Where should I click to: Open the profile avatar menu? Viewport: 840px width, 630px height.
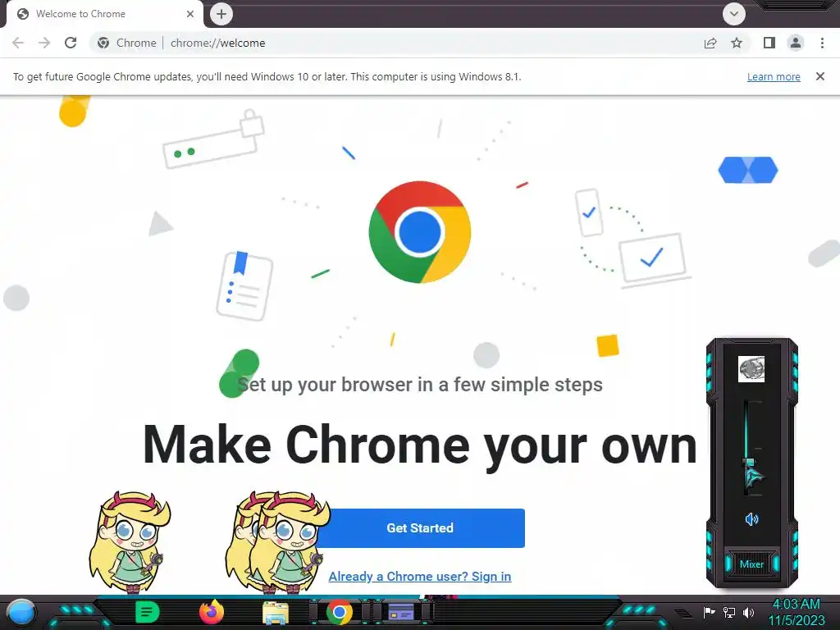tap(796, 43)
